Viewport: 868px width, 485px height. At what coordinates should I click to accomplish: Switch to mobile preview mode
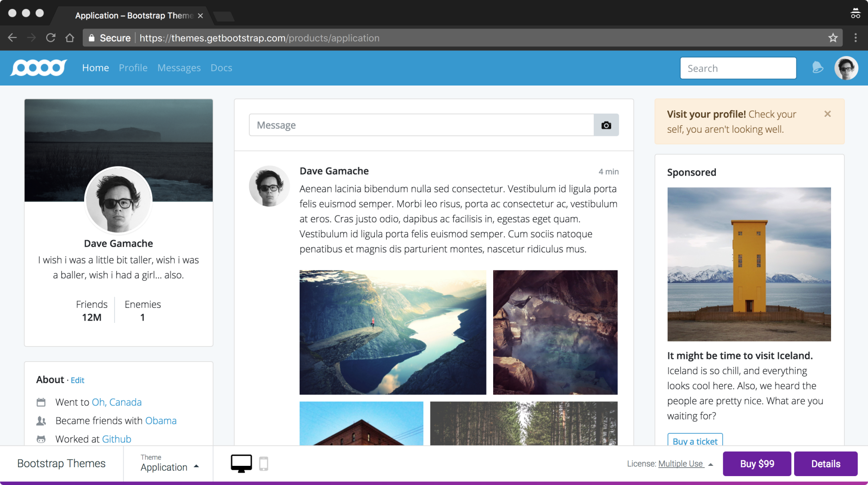click(x=264, y=464)
